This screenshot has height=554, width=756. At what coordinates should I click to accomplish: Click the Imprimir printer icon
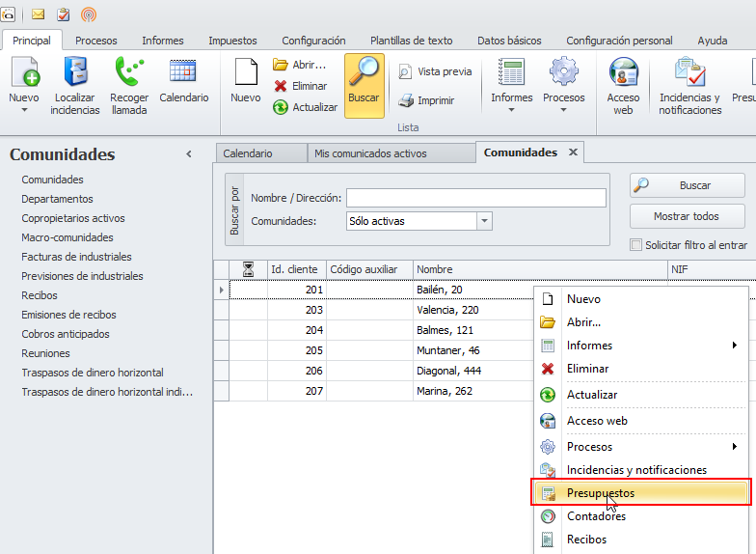[x=407, y=100]
